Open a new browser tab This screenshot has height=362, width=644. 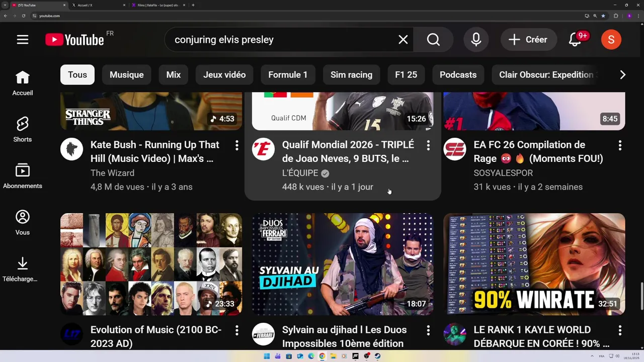pos(193,5)
